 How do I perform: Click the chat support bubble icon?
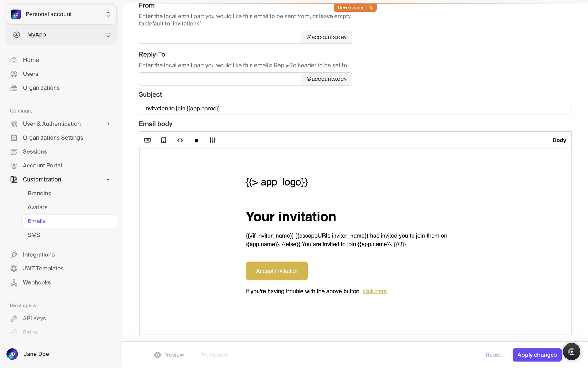tap(571, 352)
